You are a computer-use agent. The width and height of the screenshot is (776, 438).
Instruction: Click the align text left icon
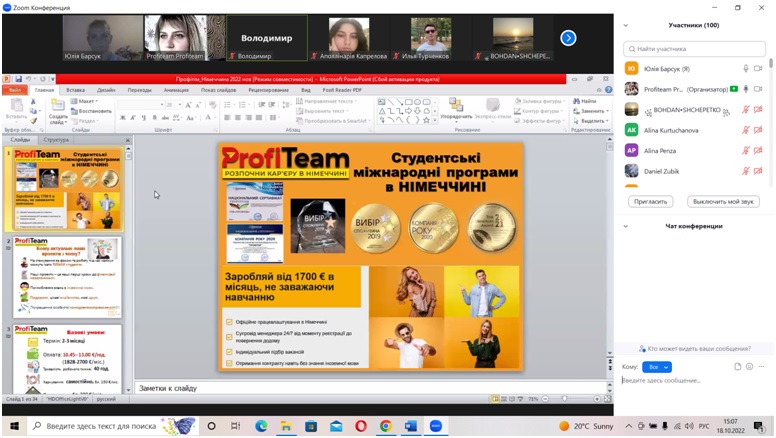(x=227, y=118)
